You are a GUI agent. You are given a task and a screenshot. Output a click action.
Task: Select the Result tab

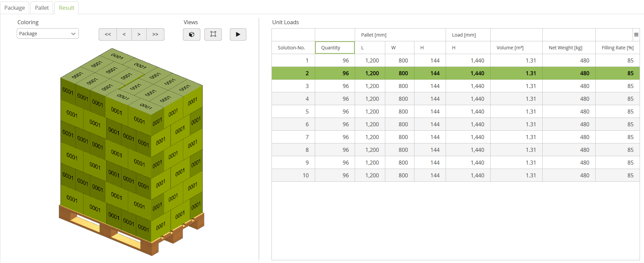(66, 8)
